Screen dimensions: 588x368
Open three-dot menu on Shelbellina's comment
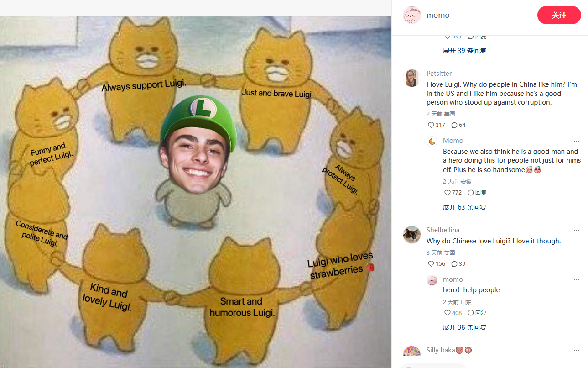point(577,231)
